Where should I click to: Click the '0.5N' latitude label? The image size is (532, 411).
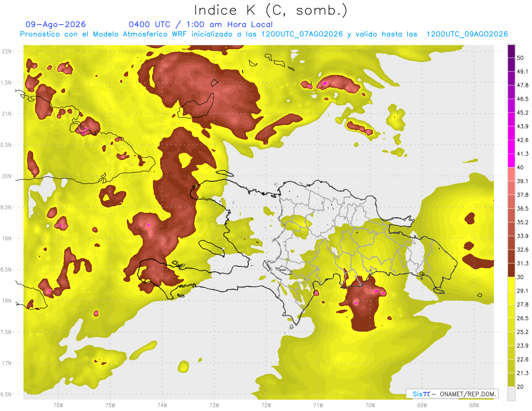(x=7, y=145)
